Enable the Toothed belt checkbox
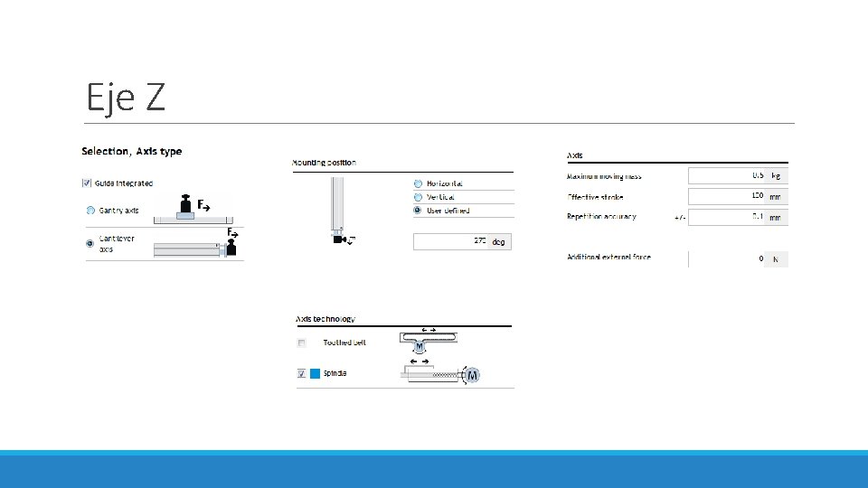 [302, 343]
